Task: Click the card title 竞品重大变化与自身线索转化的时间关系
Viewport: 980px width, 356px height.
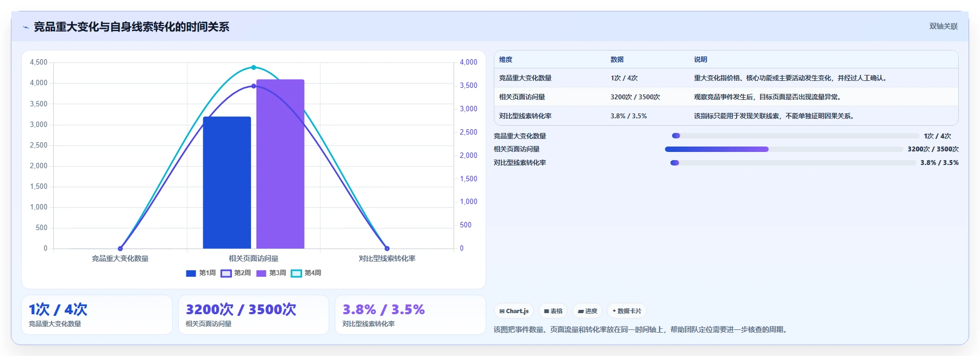Action: [131, 27]
